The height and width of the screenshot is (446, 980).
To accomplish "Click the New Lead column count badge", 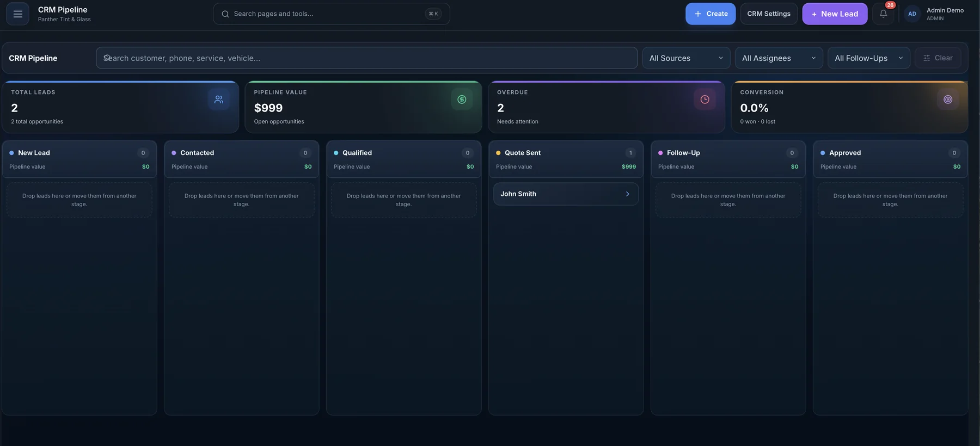I will 143,153.
